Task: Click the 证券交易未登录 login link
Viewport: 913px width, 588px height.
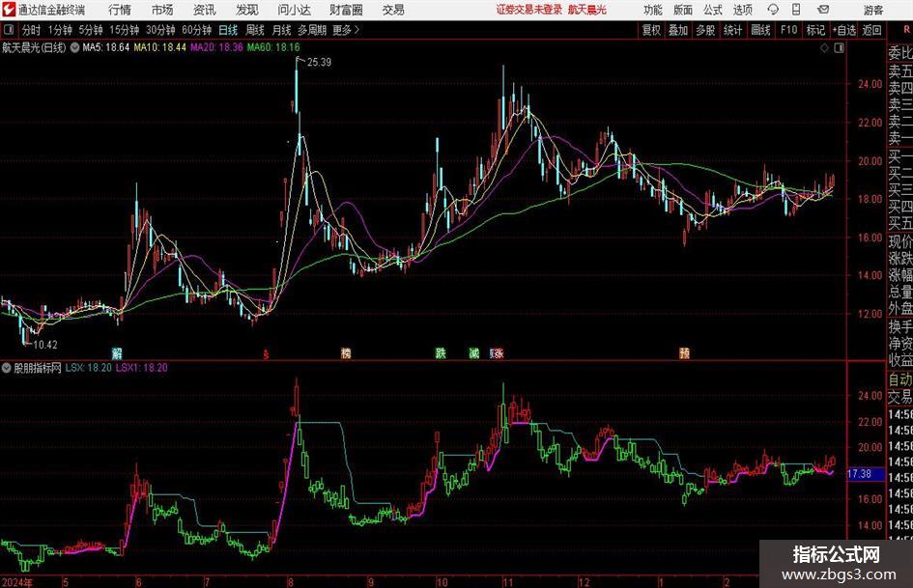Action: [x=528, y=10]
